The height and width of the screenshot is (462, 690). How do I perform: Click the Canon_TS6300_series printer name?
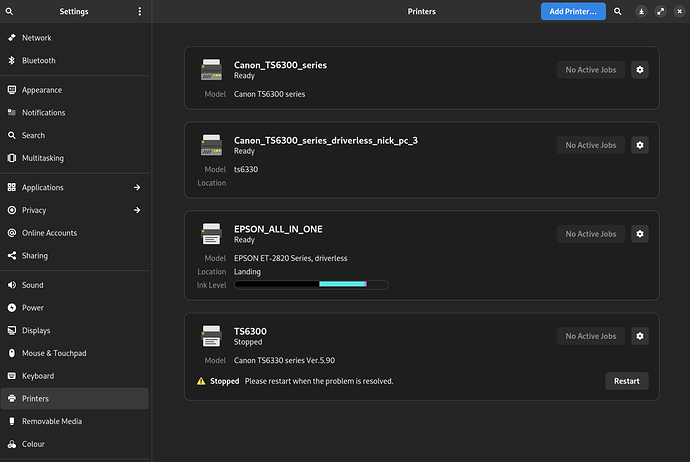pyautogui.click(x=280, y=65)
